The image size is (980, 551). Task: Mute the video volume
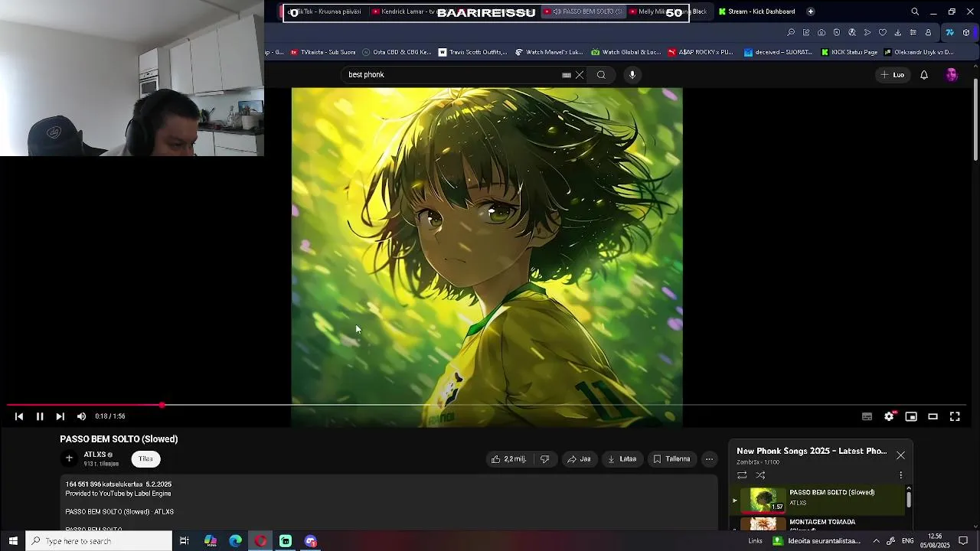click(81, 416)
